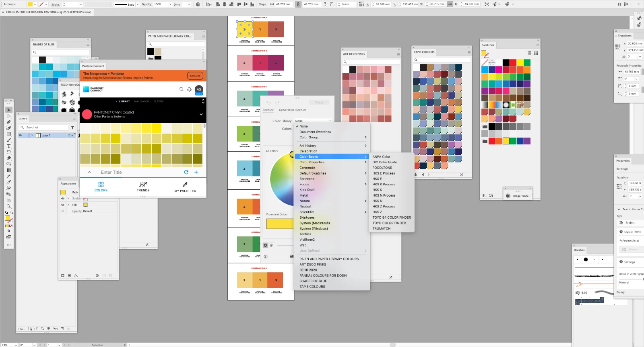Toggle Fill visibility in Appearance panel
The image size is (644, 347).
point(63,205)
